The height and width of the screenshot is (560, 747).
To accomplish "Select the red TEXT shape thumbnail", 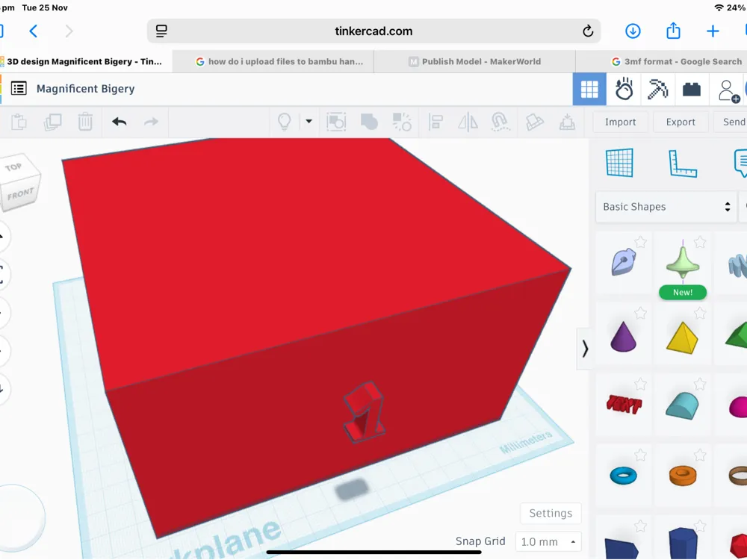I will point(624,405).
